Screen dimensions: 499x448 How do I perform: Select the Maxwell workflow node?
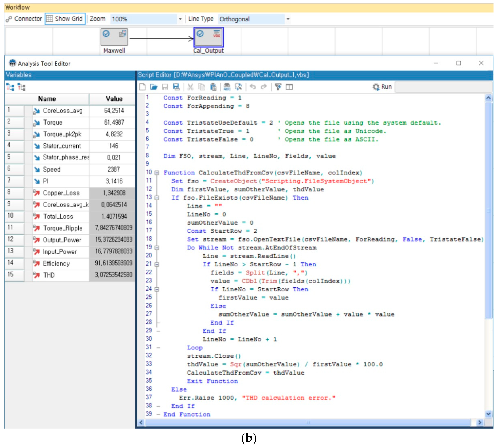[114, 37]
